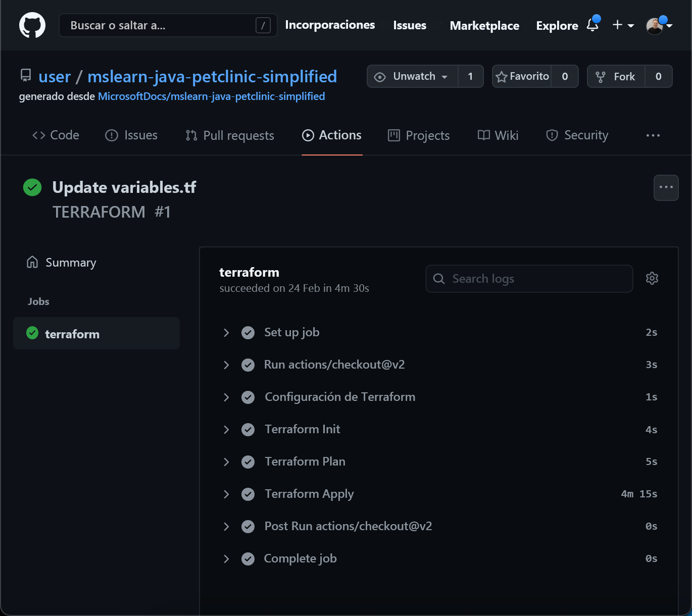
Task: Click the TERRAFORM #1 workflow label
Action: click(x=112, y=212)
